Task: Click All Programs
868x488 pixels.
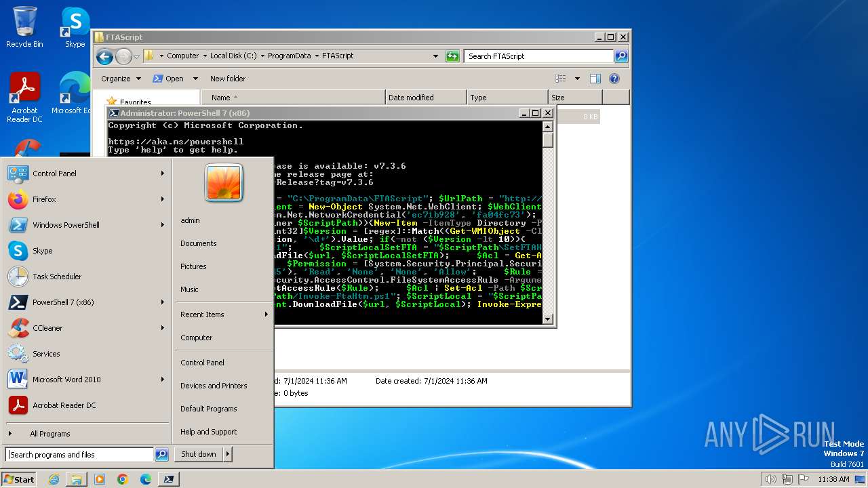Action: click(x=50, y=434)
